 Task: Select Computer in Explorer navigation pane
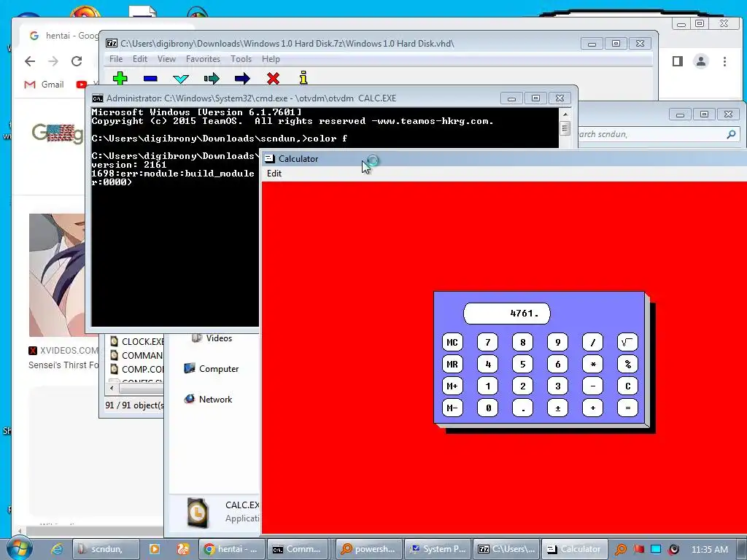[x=211, y=368]
